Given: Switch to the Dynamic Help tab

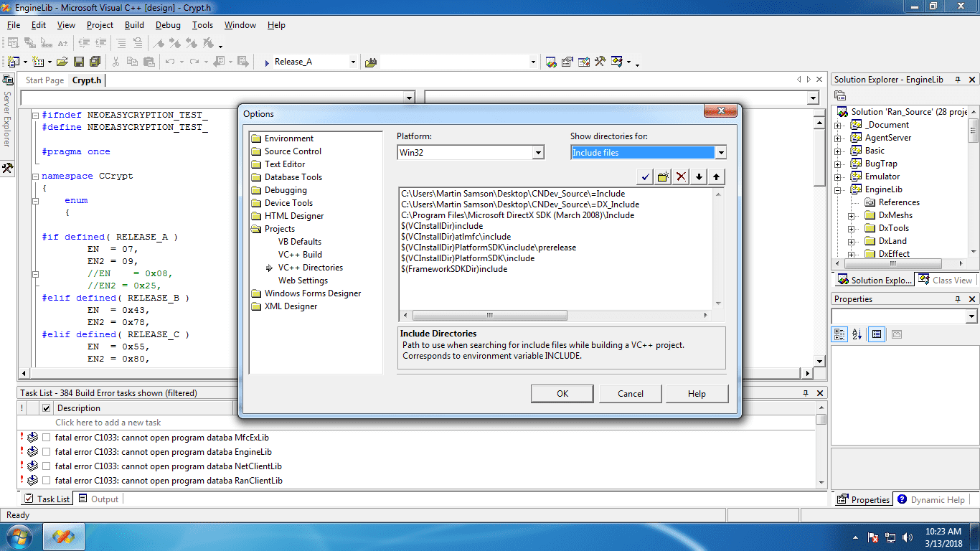Looking at the screenshot, I should coord(930,499).
